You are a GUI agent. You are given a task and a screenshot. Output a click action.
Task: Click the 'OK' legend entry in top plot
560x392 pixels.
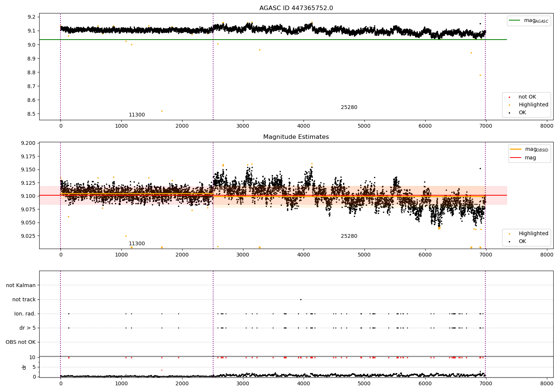[522, 113]
